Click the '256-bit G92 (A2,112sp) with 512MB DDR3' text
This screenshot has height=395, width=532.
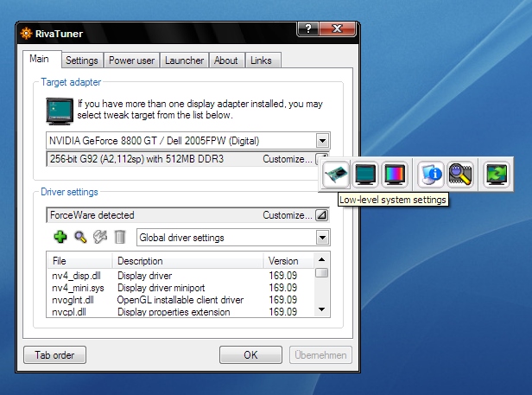click(x=136, y=159)
